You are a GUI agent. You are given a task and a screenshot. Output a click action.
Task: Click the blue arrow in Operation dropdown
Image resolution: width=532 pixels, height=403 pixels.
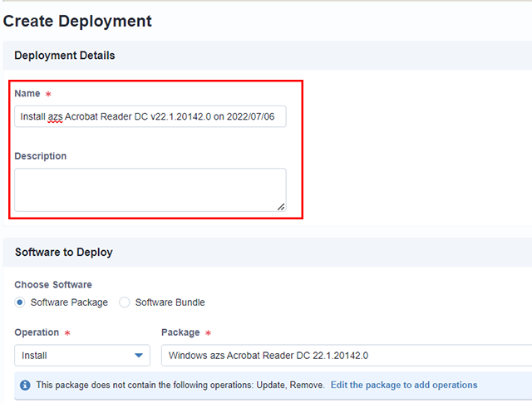[139, 356]
